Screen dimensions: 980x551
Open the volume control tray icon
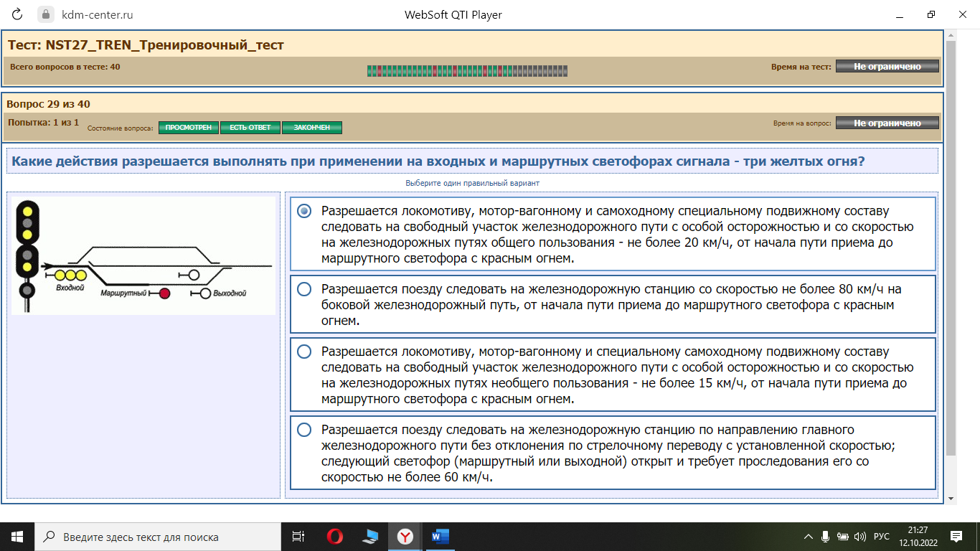pyautogui.click(x=861, y=537)
